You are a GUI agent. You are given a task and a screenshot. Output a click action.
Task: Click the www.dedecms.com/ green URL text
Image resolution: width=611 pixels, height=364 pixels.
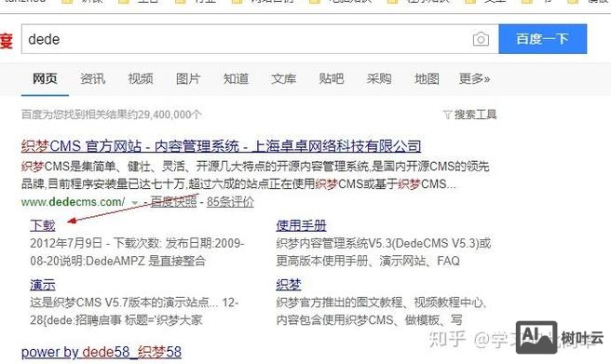73,202
